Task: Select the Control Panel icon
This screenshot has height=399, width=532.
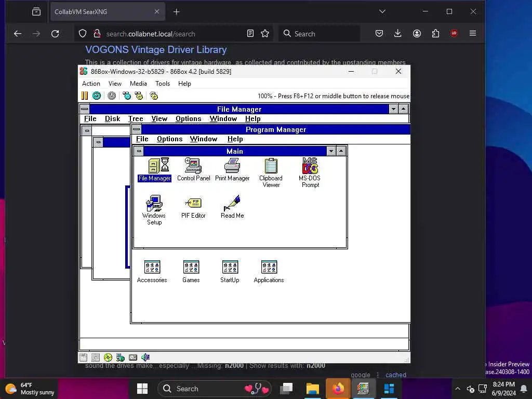Action: [x=193, y=170]
